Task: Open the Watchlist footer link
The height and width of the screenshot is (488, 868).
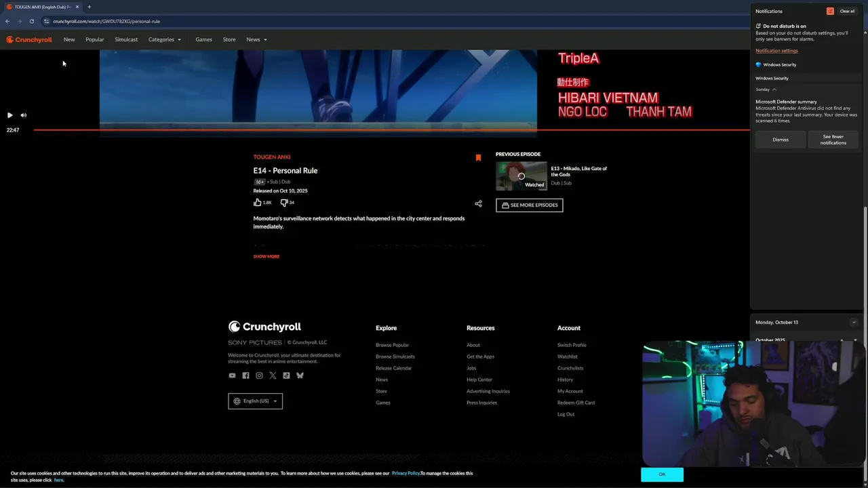Action: [568, 357]
